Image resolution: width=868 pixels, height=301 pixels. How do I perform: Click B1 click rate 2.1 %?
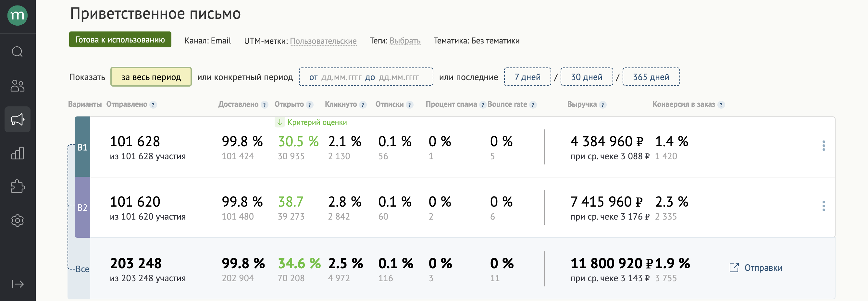click(345, 141)
